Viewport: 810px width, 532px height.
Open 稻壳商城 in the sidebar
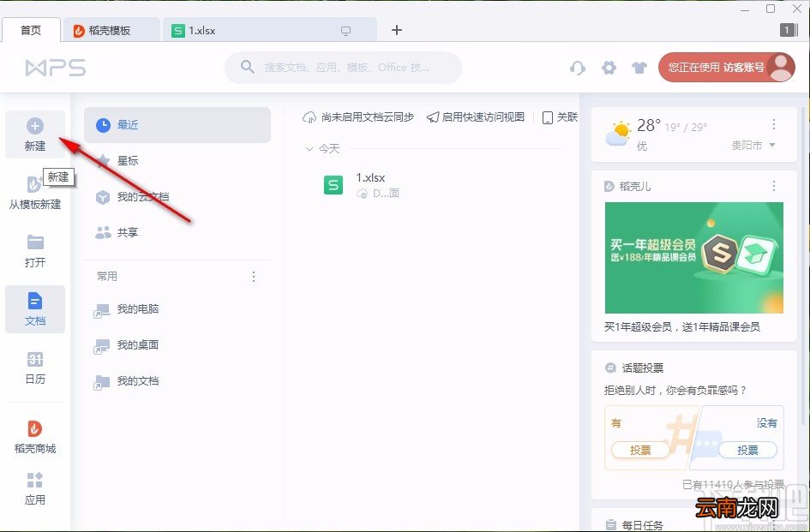pyautogui.click(x=35, y=437)
